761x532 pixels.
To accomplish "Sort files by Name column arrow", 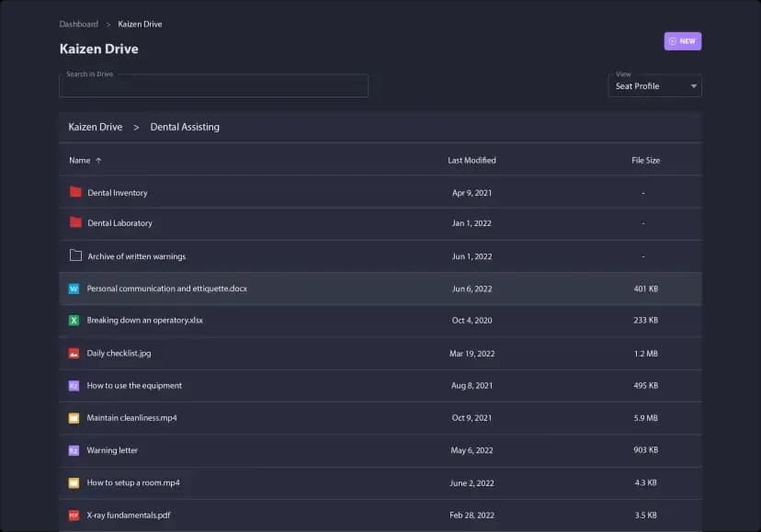I will (x=98, y=161).
